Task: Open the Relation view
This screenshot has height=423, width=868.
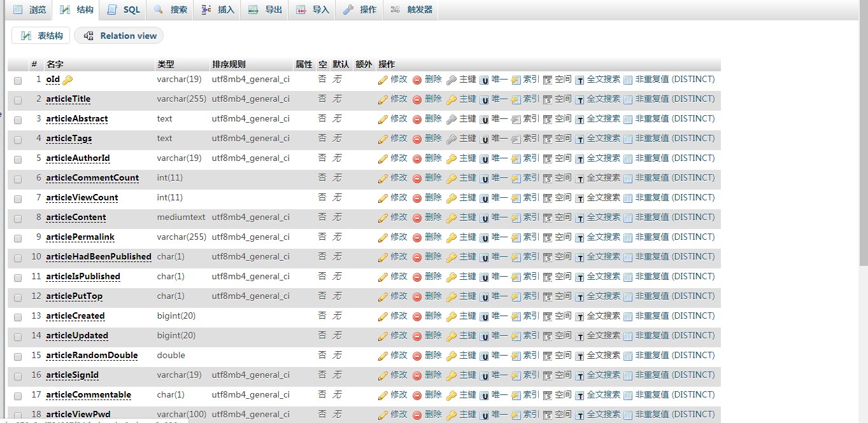Action: tap(119, 36)
